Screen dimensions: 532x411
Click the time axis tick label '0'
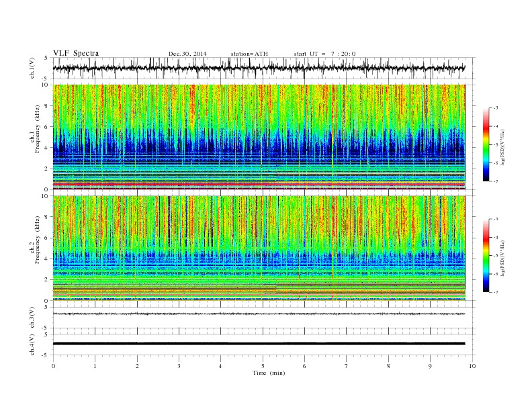[53, 366]
